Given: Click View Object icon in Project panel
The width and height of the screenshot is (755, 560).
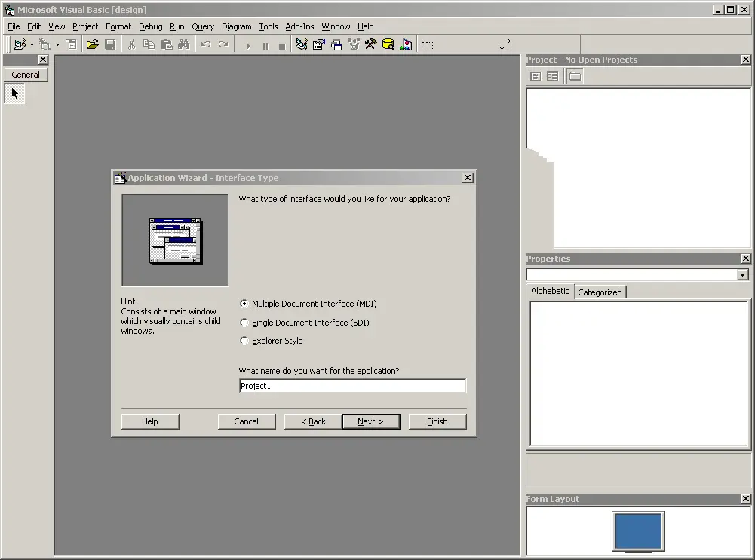Looking at the screenshot, I should point(553,76).
